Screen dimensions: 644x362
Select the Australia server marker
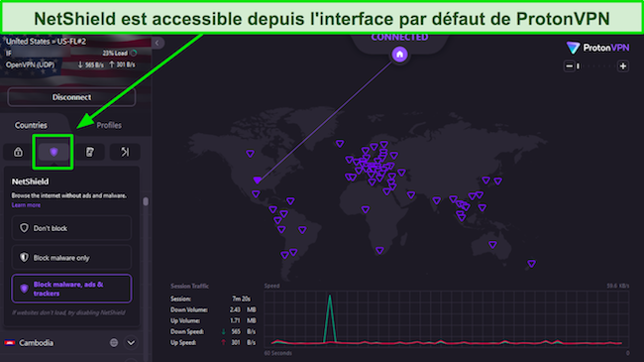(492, 245)
